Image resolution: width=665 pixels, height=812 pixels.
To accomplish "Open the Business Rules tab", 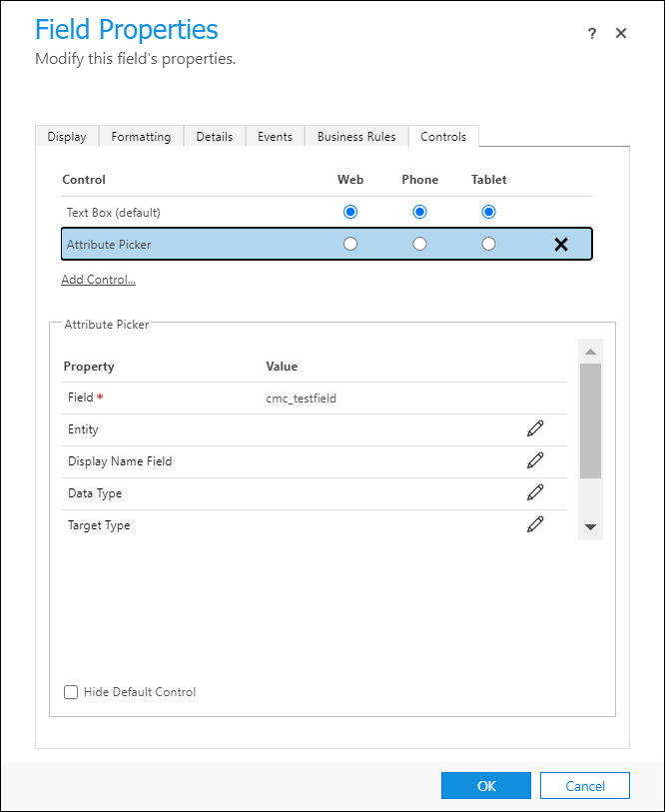I will coord(355,136).
